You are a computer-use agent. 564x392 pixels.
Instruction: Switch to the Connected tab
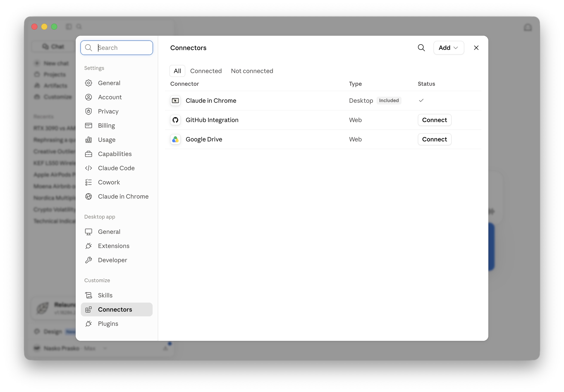coord(206,71)
